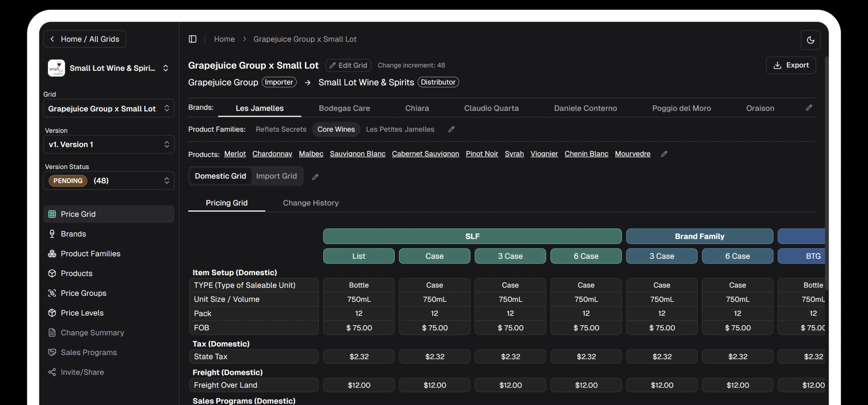Open the Brands section in the sidebar
The image size is (868, 405).
[73, 234]
